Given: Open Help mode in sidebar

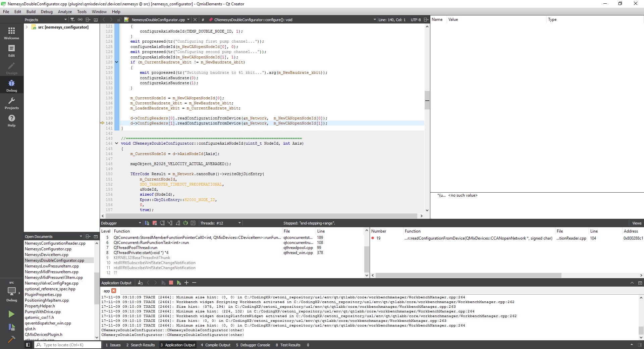Looking at the screenshot, I should pyautogui.click(x=12, y=120).
